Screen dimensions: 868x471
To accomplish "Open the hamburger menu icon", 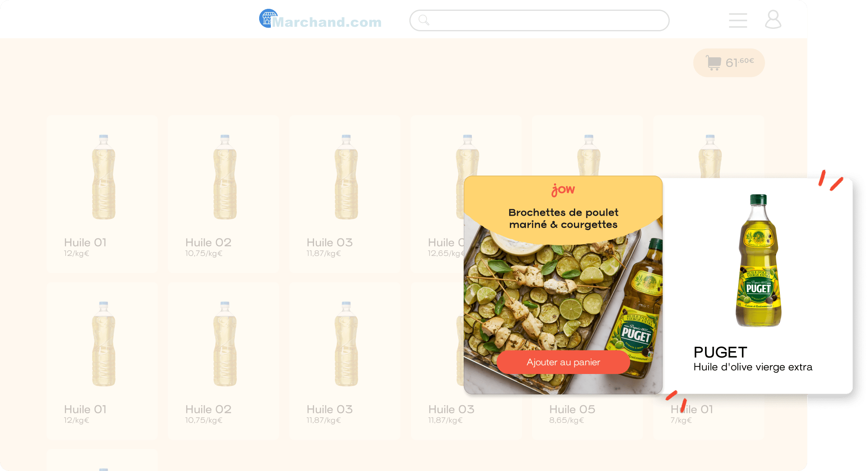I will (738, 20).
